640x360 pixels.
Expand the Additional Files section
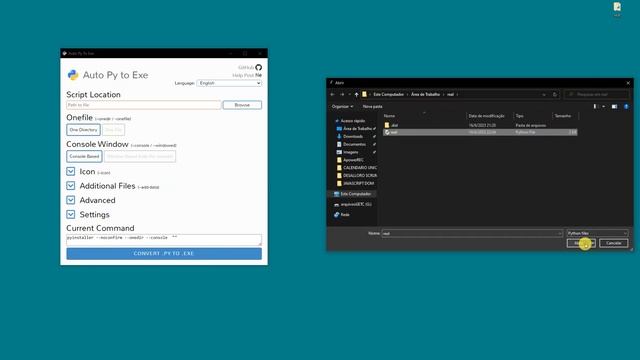point(71,186)
